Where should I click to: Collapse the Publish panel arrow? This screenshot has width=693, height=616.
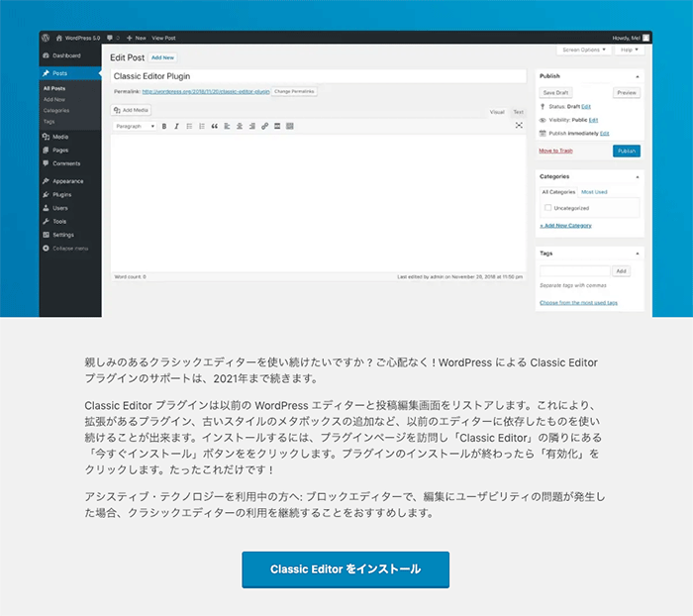[638, 76]
